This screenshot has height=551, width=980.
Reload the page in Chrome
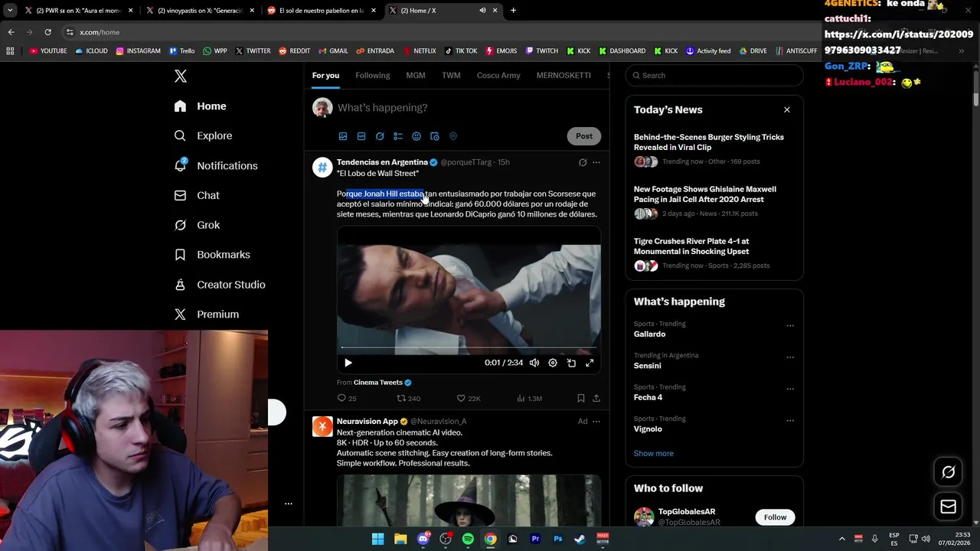47,32
